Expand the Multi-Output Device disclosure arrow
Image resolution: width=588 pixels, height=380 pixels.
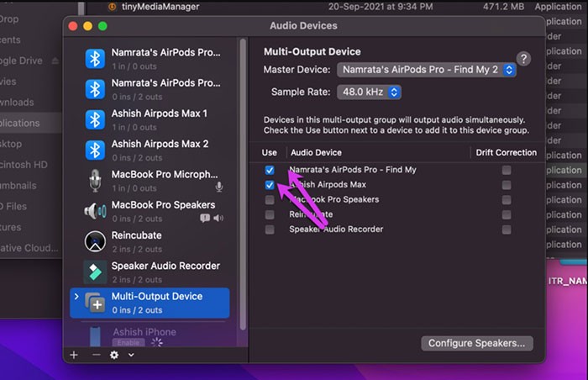(77, 297)
